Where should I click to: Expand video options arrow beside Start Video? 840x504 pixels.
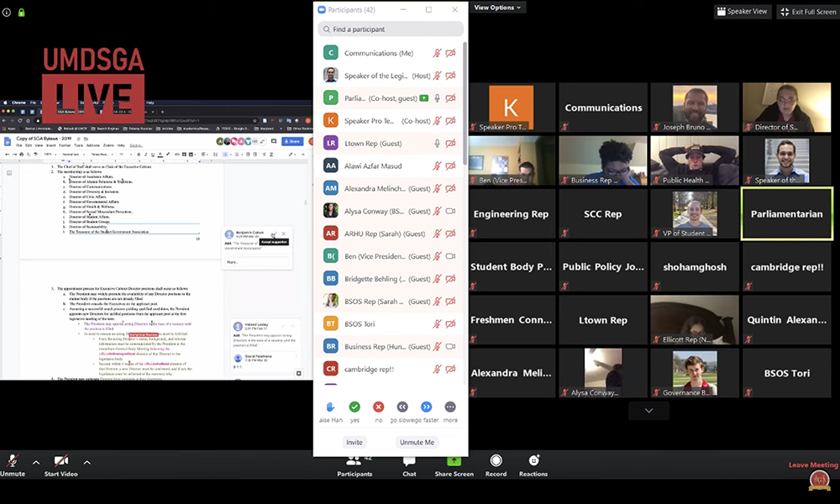(87, 462)
